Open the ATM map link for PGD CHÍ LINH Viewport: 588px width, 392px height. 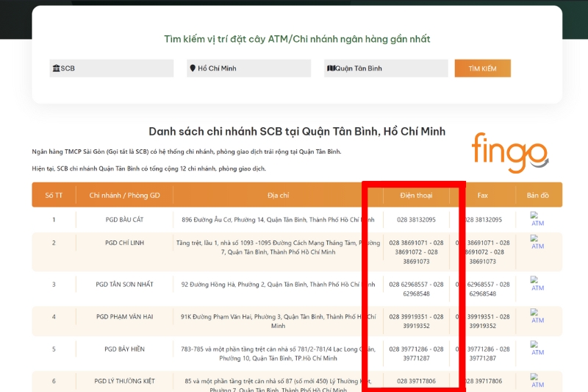coord(537,242)
